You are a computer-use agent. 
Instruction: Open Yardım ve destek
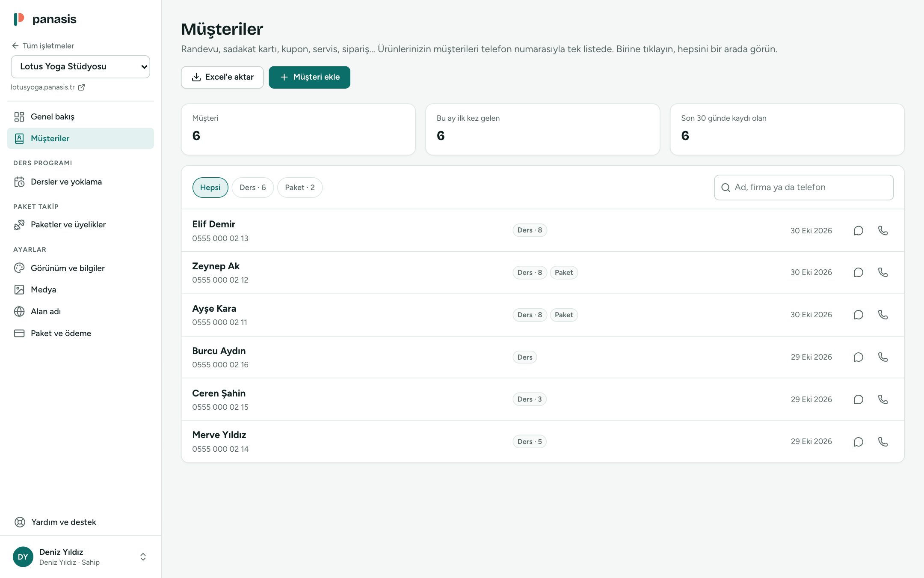(x=80, y=522)
